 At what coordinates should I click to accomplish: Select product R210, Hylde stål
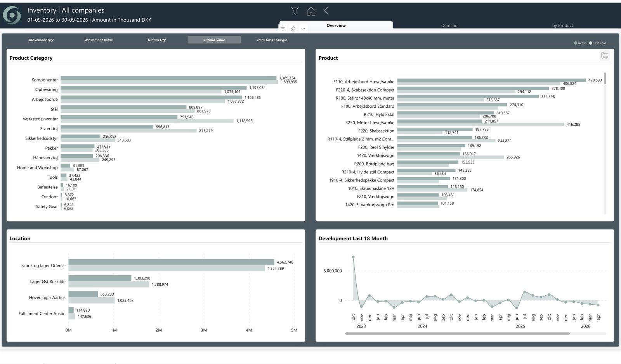click(379, 114)
